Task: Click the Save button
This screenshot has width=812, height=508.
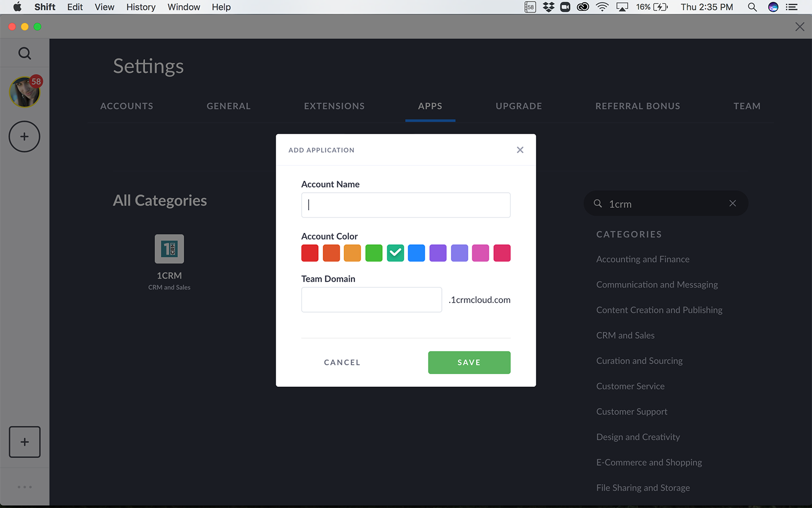Action: click(x=469, y=362)
